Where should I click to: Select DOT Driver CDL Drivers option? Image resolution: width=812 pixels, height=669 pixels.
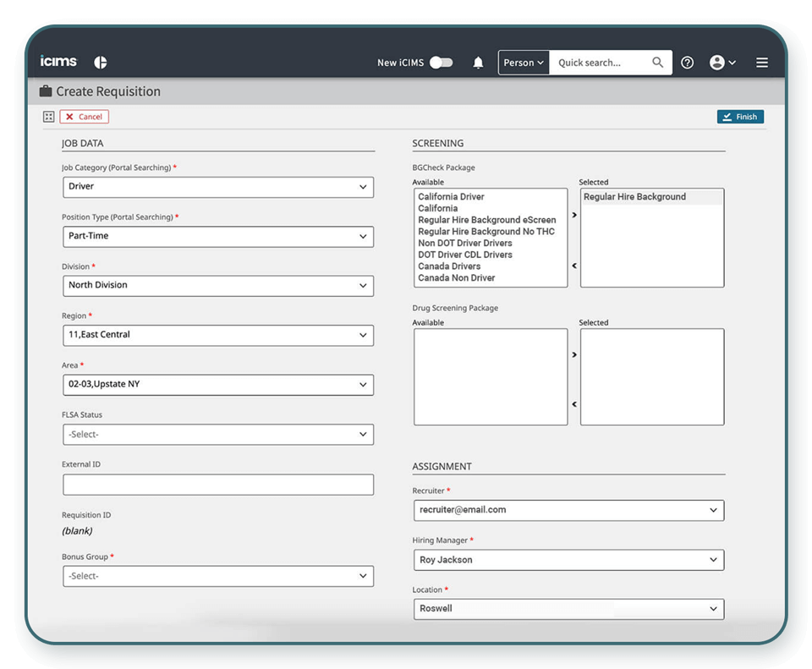(464, 255)
